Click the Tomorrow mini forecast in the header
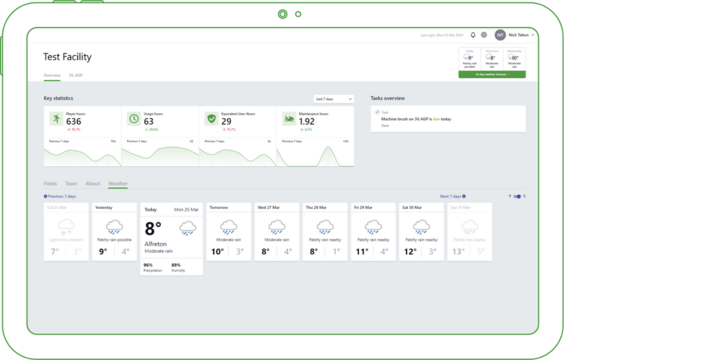This screenshot has height=360, width=720. (x=492, y=59)
